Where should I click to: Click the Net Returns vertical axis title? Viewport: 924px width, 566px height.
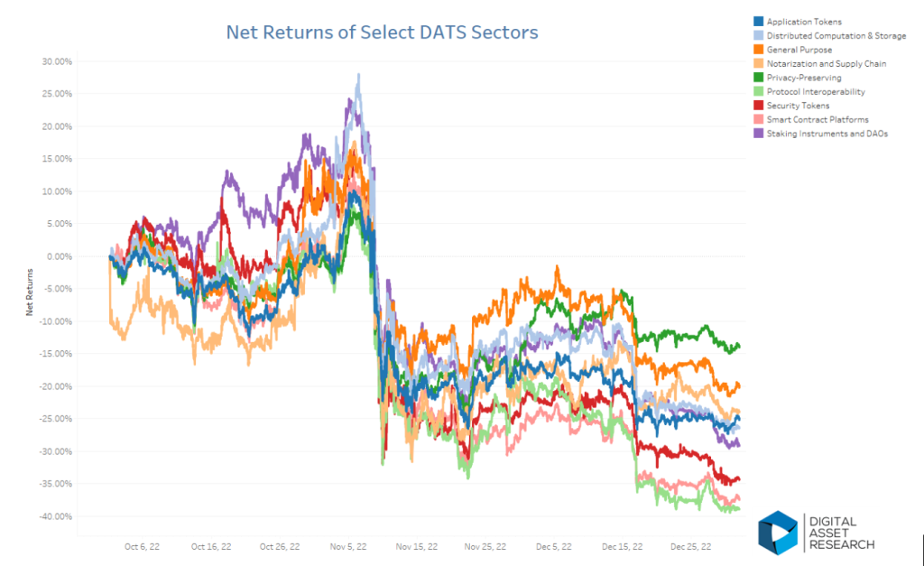click(30, 292)
